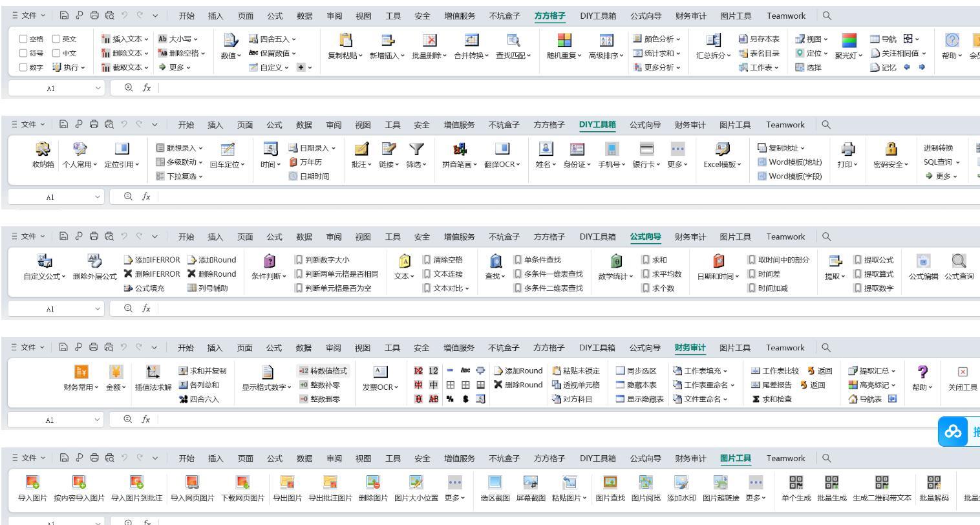Switch to the 公式向导 ribbon tab
Viewport: 980px width, 525px height.
click(x=646, y=236)
